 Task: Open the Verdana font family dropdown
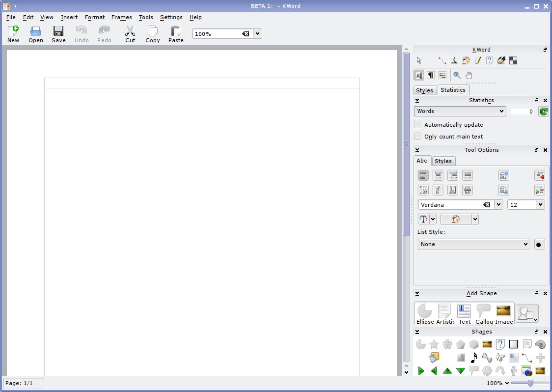tap(498, 205)
